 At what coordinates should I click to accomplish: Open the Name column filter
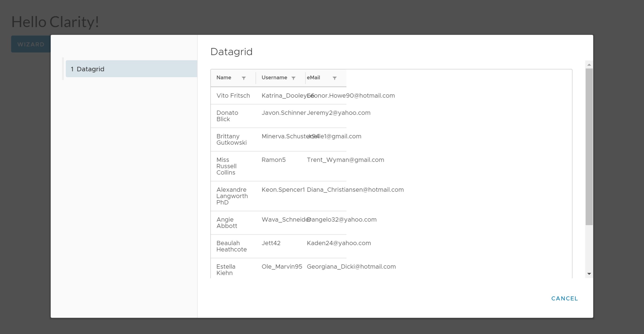[244, 78]
